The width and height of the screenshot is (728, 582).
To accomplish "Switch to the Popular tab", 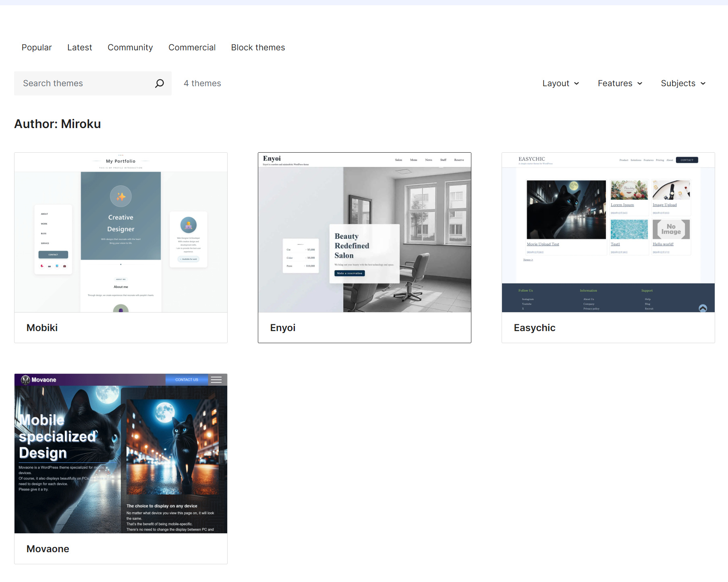I will point(37,48).
